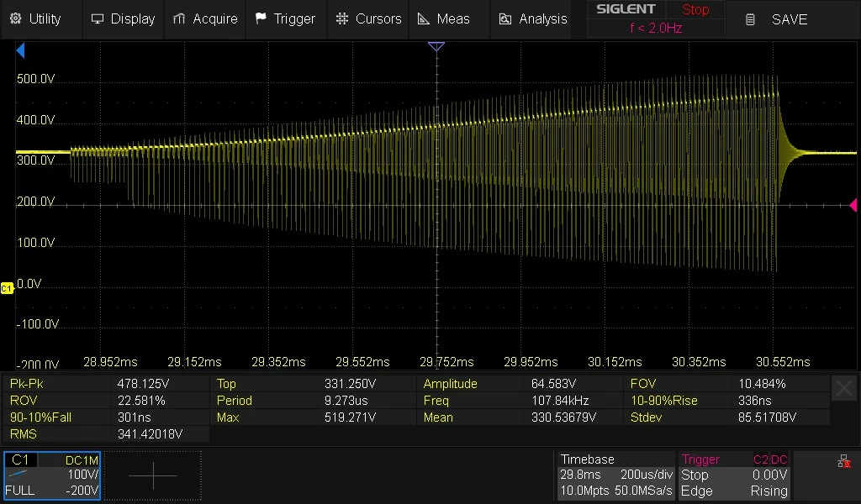Open the Meas menu
The height and width of the screenshot is (504, 861).
444,18
